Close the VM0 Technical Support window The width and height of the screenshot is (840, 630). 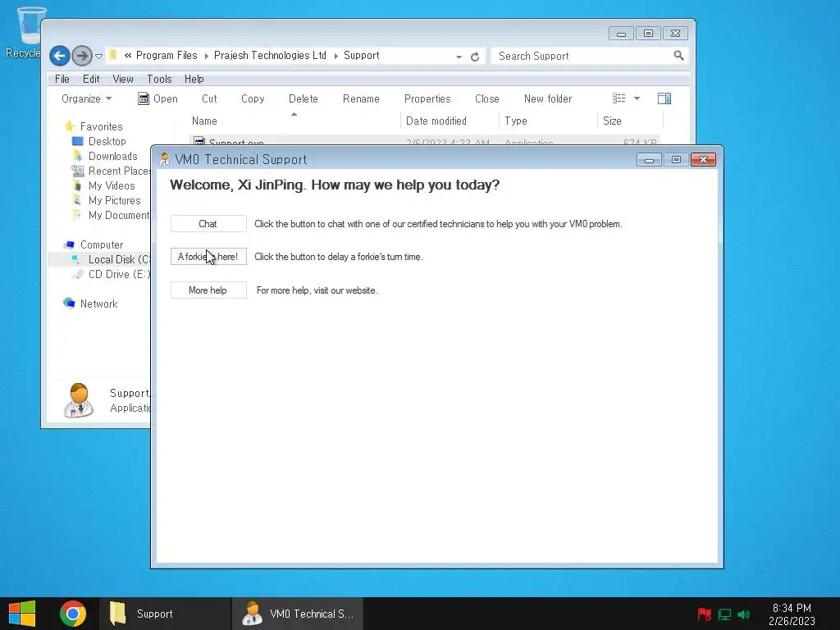point(703,160)
